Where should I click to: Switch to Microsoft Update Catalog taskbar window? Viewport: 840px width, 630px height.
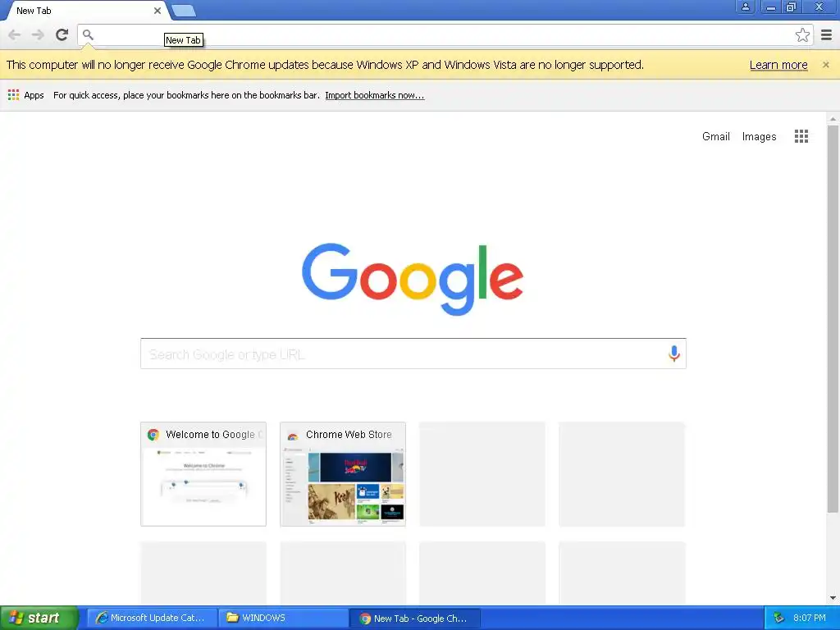point(152,618)
